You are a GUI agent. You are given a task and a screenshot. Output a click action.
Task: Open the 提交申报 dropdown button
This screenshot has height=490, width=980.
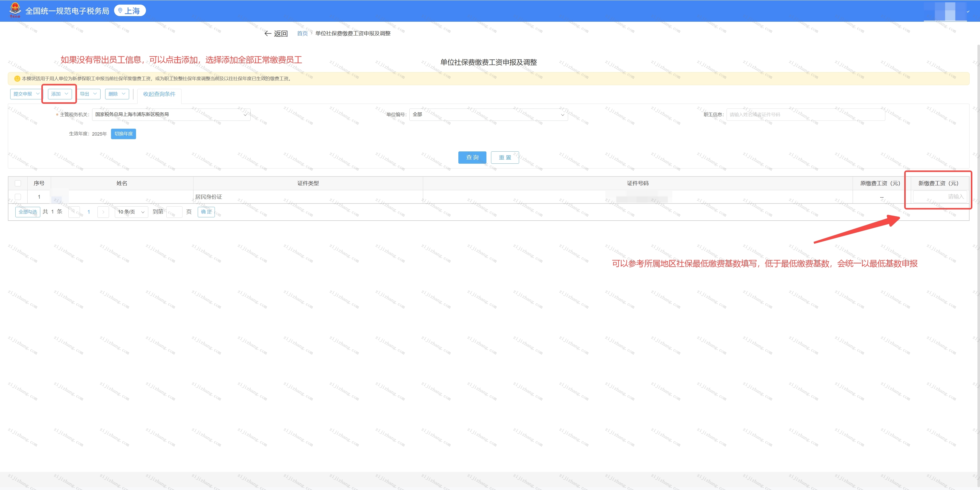pos(26,94)
